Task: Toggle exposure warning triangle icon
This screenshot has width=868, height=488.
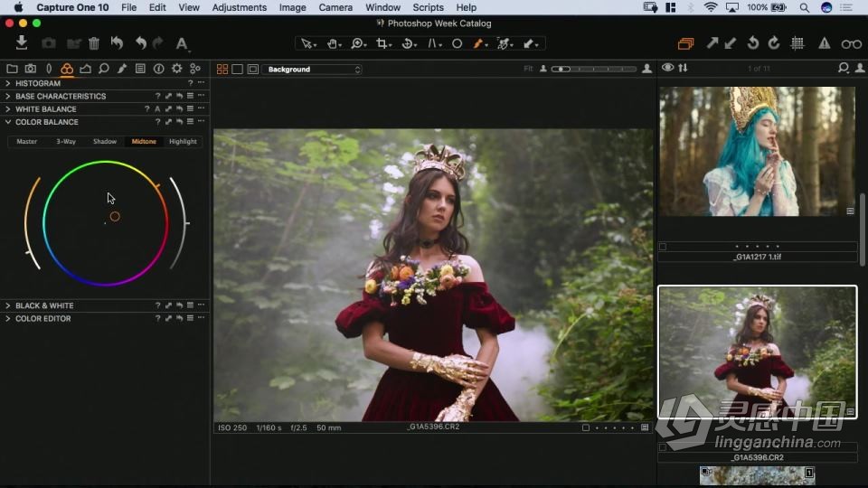Action: 825,43
